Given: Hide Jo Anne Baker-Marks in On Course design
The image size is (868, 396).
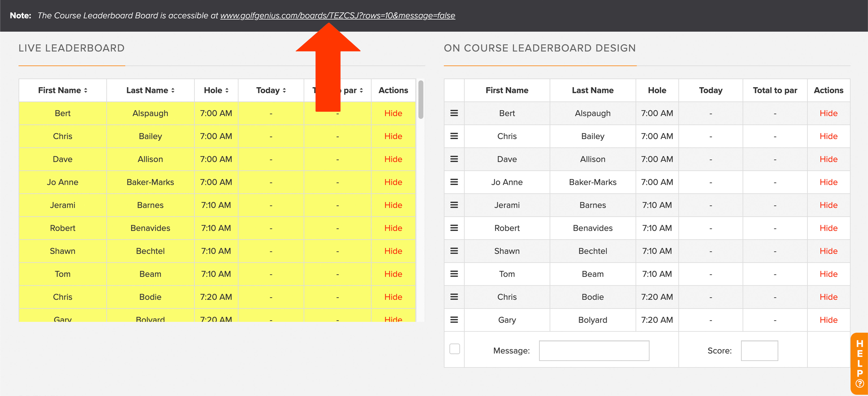Looking at the screenshot, I should coord(829,182).
